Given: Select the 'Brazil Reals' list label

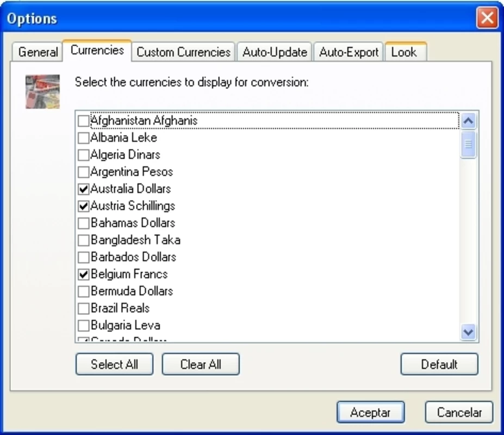Looking at the screenshot, I should tap(120, 308).
